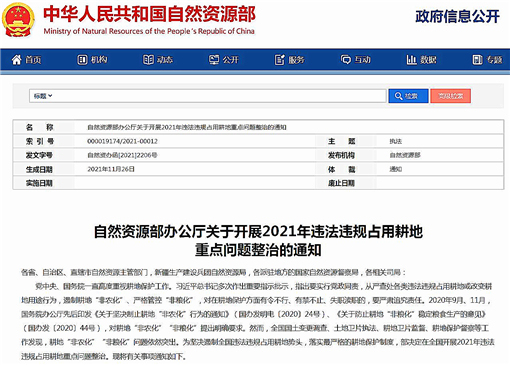Click the 中华人民共和国自然资源部 site title
Image resolution: width=510 pixels, height=365 pixels.
pos(149,14)
